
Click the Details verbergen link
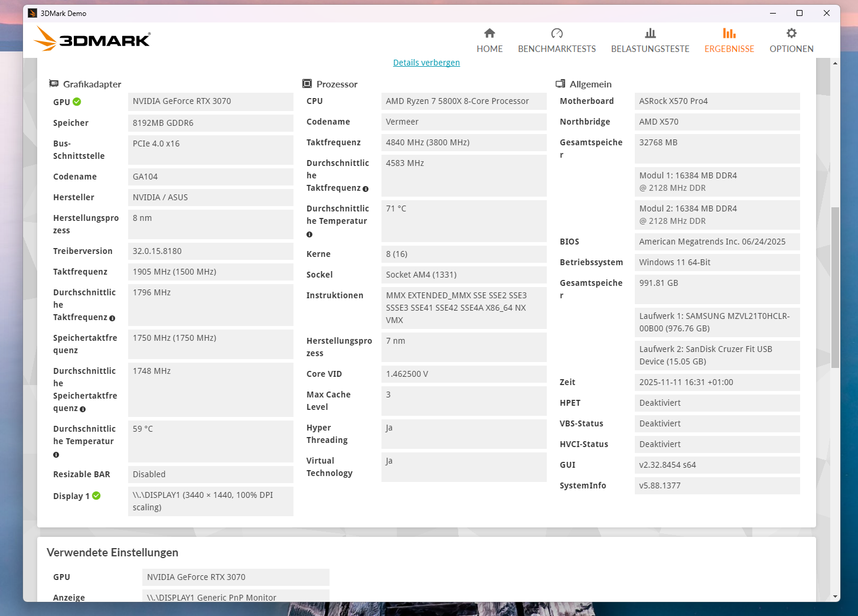[426, 63]
